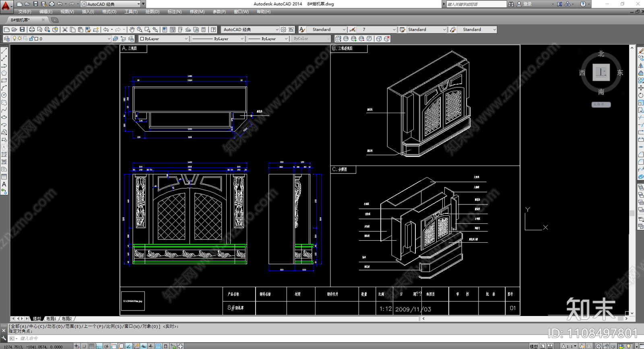Image resolution: width=644 pixels, height=349 pixels.
Task: Click the Undo arrow icon
Action: 106,29
